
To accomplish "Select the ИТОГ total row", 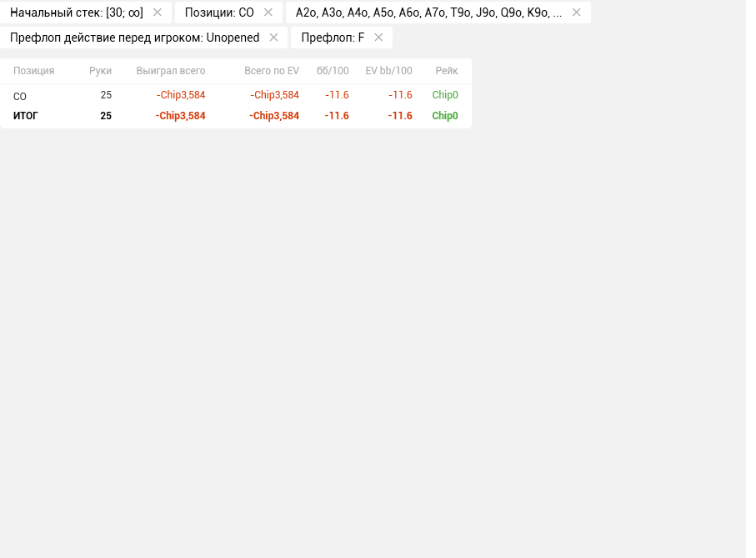I will point(236,116).
